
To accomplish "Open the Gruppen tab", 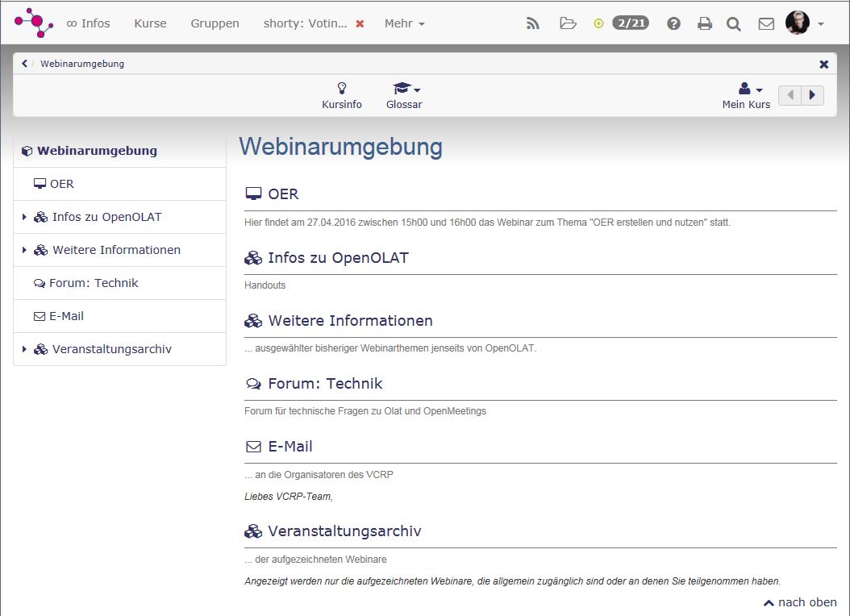I will (215, 23).
